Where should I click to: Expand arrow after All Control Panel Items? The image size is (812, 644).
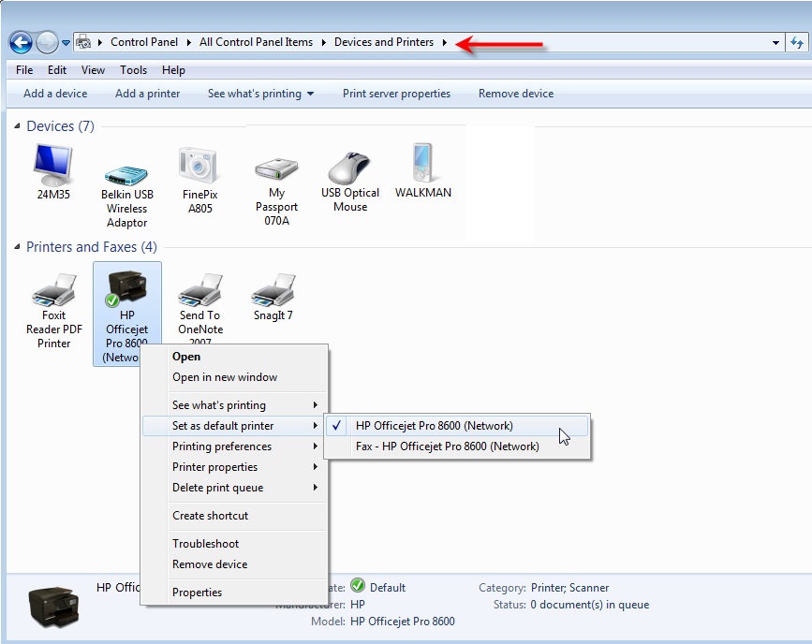[324, 42]
